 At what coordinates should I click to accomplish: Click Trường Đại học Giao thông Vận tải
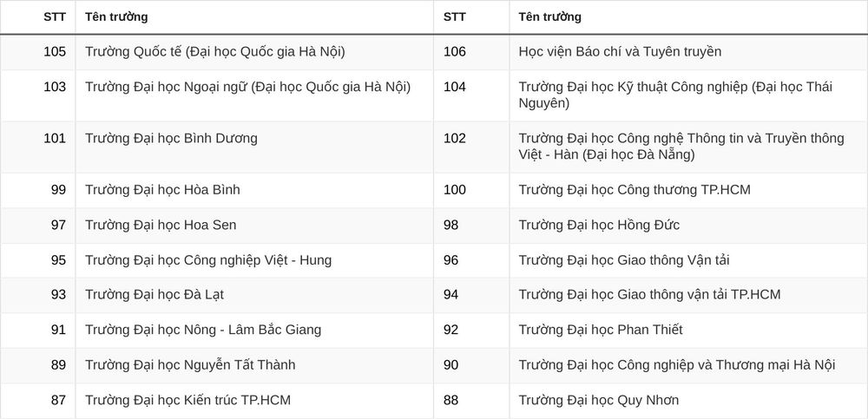pos(624,259)
